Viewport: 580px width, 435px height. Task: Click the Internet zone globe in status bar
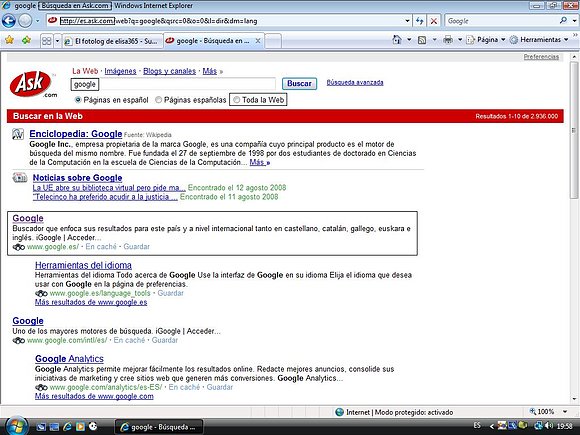339,412
